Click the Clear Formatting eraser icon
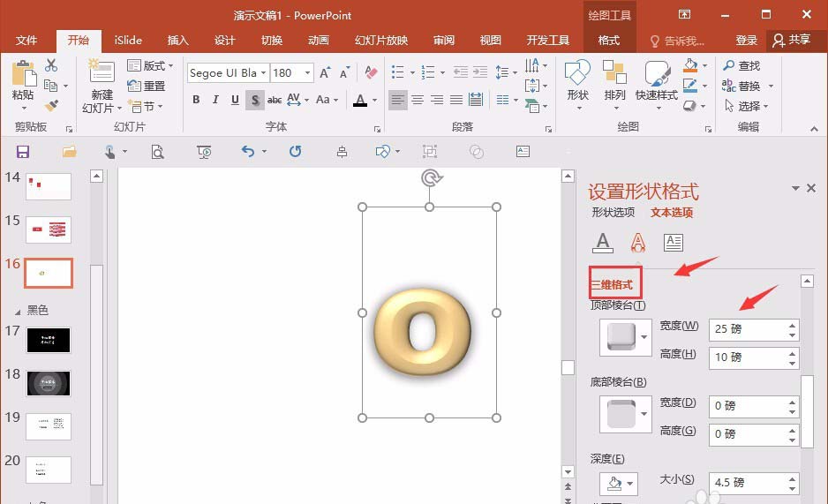This screenshot has width=828, height=504. 371,73
